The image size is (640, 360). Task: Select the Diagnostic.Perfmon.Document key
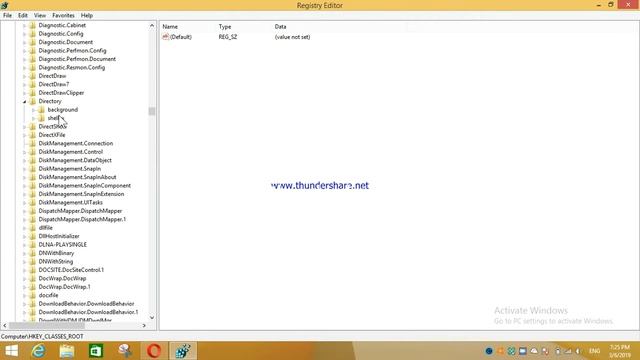point(77,59)
